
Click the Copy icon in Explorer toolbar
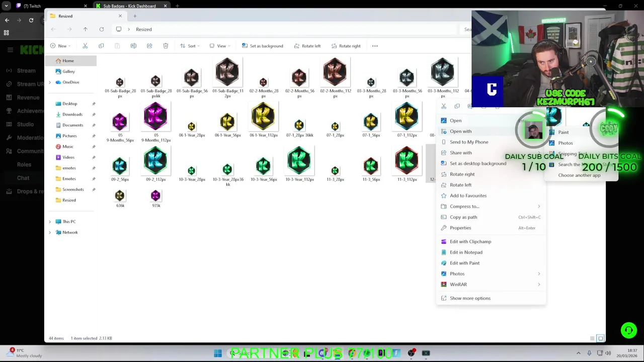pyautogui.click(x=101, y=46)
